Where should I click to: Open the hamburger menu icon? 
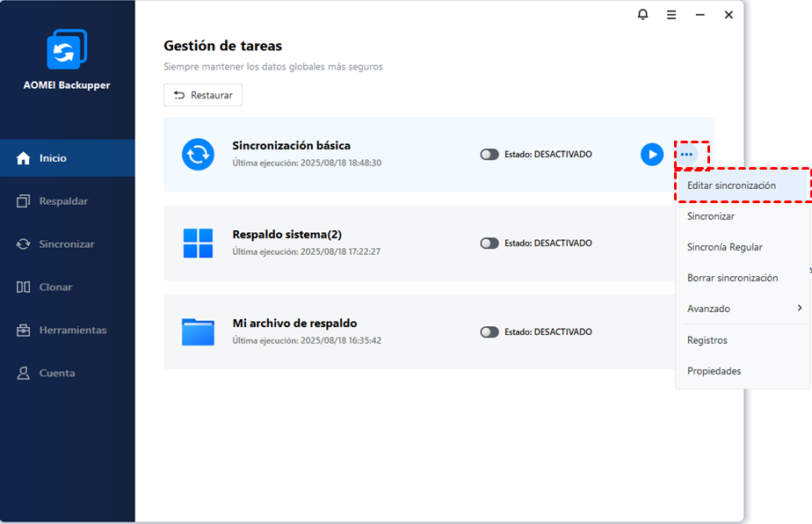[671, 15]
